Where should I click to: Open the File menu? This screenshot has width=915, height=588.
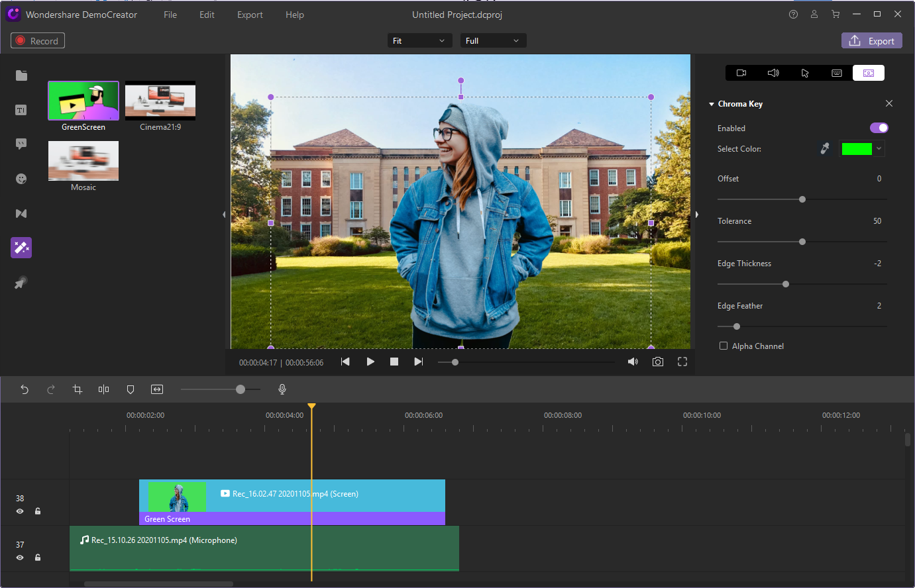tap(170, 15)
